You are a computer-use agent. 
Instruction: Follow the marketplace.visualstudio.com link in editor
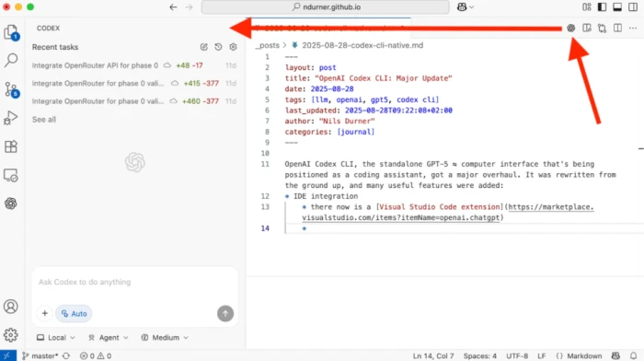[448, 212]
